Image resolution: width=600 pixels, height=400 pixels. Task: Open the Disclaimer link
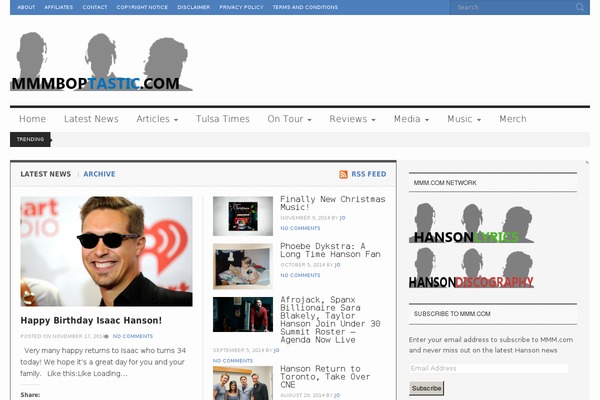click(194, 7)
